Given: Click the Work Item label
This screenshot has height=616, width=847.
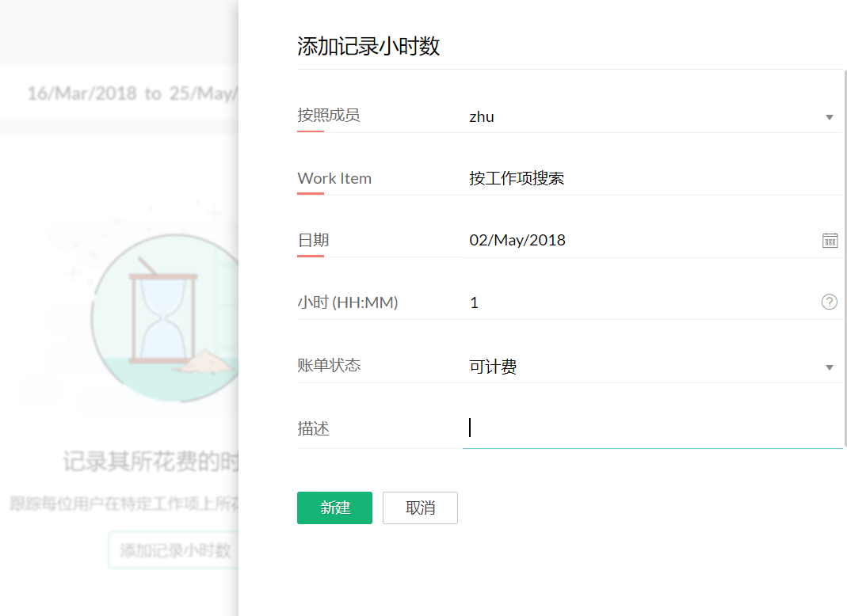Looking at the screenshot, I should 334,178.
